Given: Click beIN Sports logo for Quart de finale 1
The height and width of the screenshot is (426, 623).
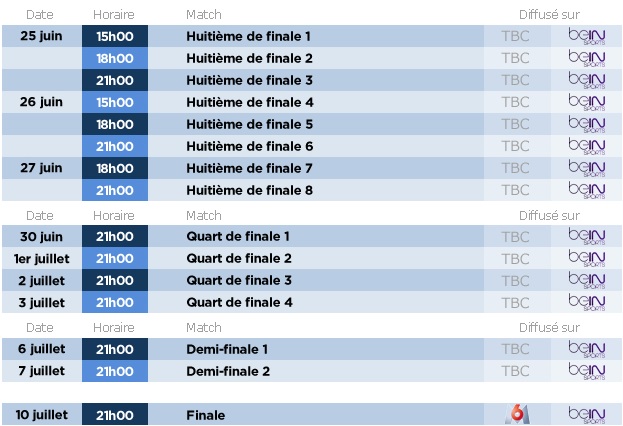Looking at the screenshot, I should pyautogui.click(x=586, y=236).
